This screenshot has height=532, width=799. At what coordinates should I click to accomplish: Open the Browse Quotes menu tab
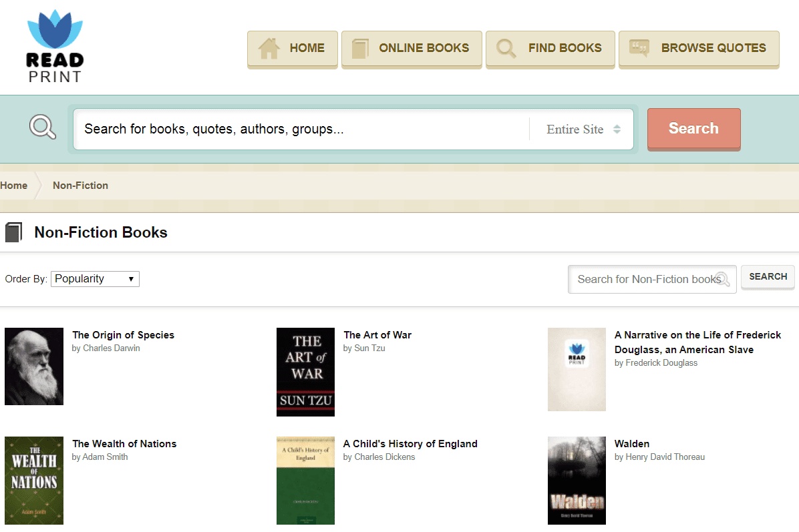point(699,49)
